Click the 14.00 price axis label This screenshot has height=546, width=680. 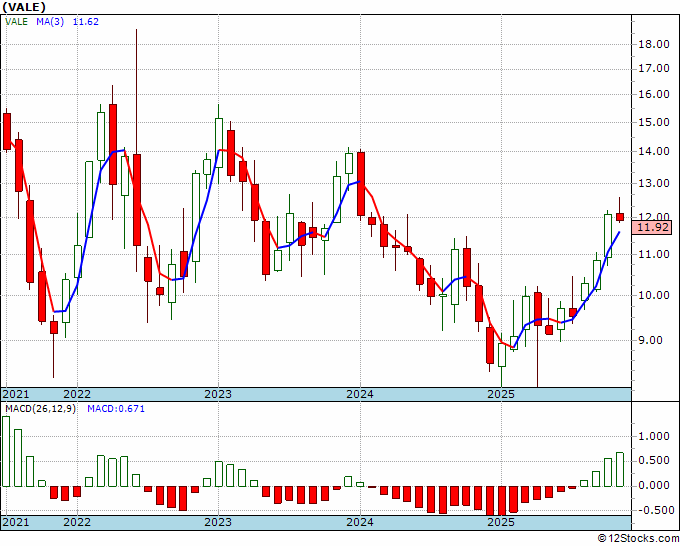point(654,152)
